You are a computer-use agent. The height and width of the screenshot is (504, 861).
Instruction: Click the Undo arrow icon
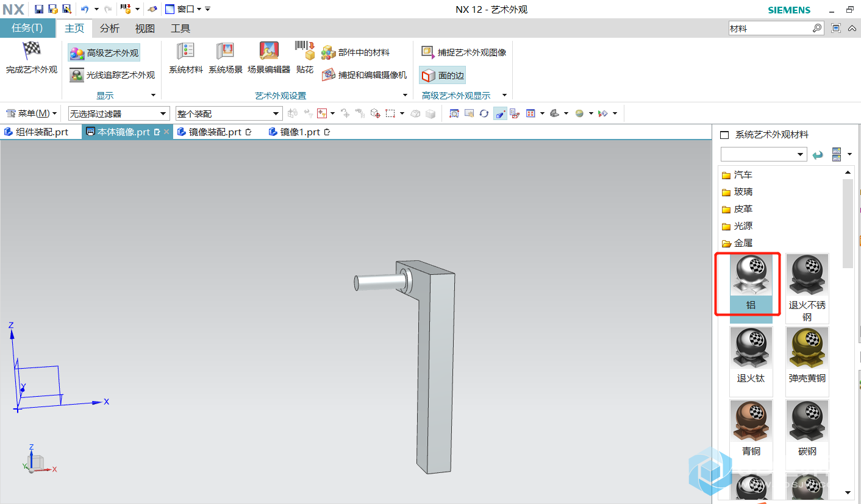point(84,9)
